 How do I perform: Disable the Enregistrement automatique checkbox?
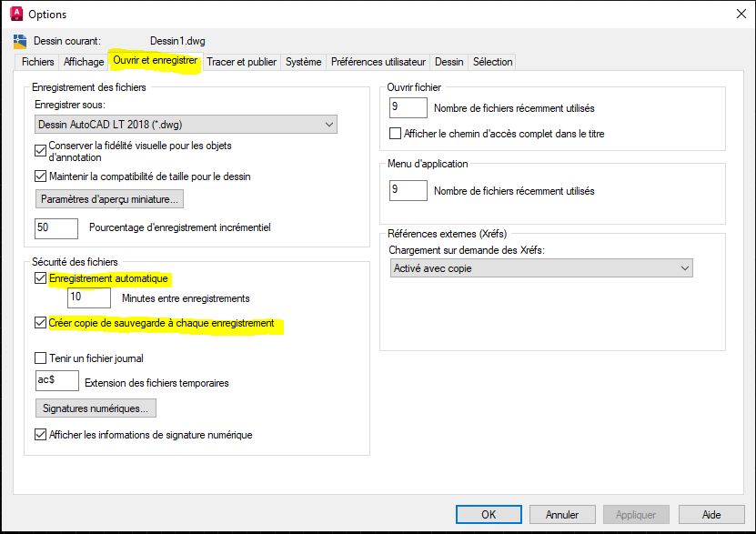coord(40,278)
